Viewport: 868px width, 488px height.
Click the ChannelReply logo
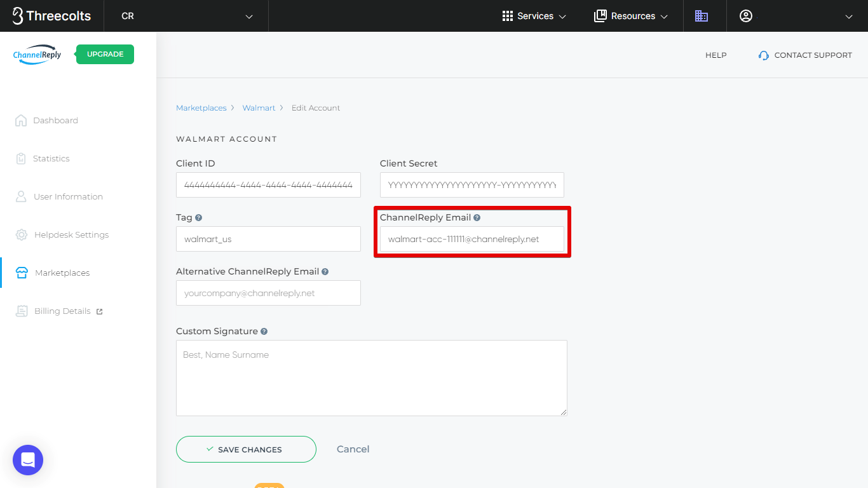pos(37,55)
